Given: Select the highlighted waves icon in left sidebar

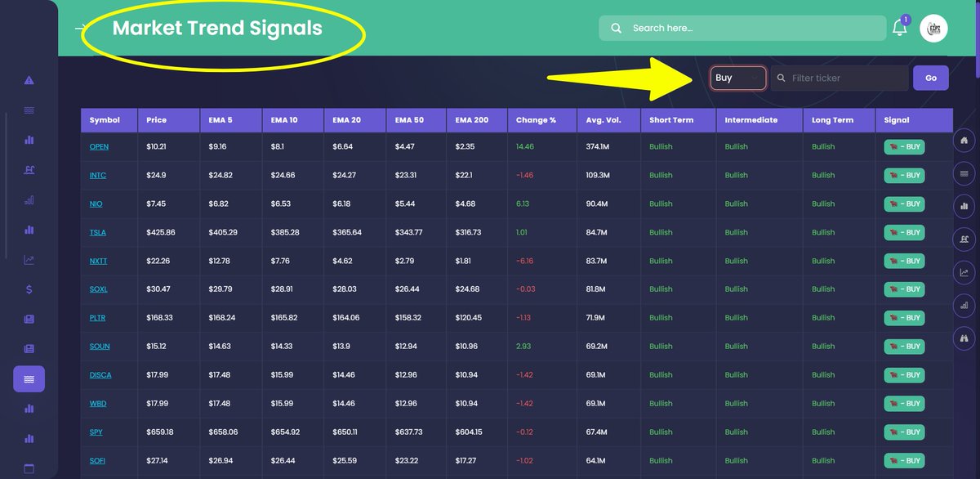Looking at the screenshot, I should pos(29,379).
